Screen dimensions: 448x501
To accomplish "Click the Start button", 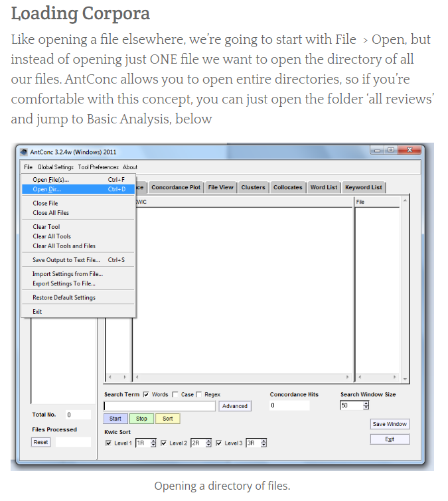I will point(115,419).
